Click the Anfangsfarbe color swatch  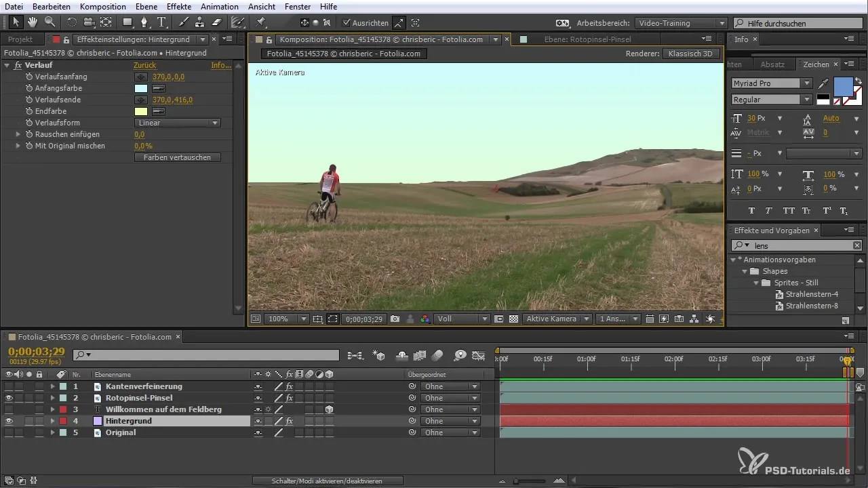[x=141, y=89]
